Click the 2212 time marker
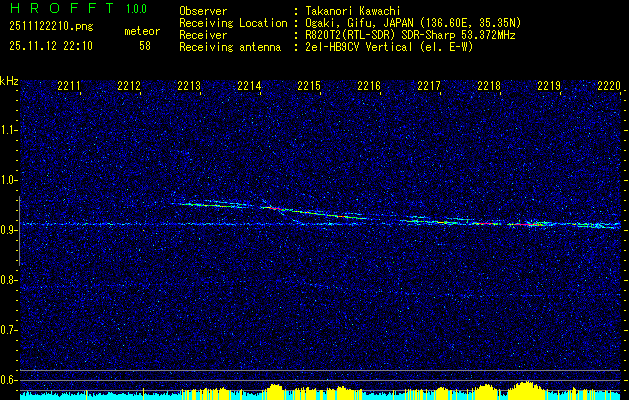The height and width of the screenshot is (400, 629). tap(129, 85)
